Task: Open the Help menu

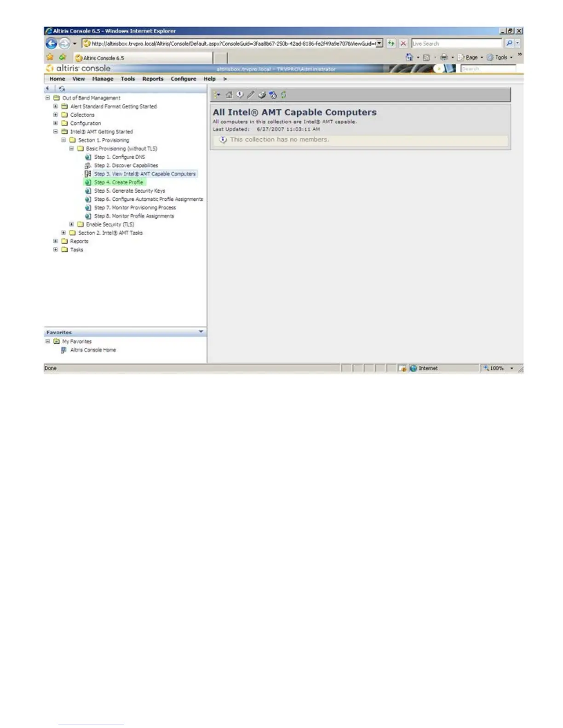Action: coord(210,79)
